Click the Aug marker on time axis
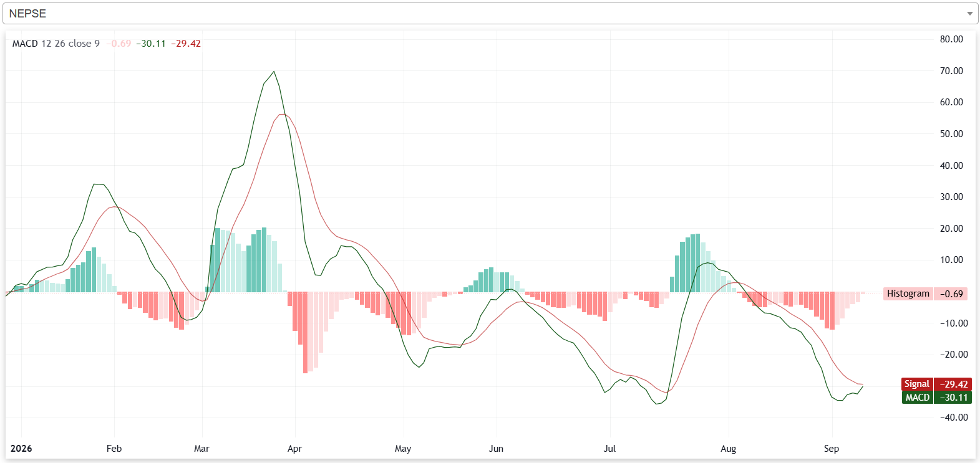Screen dimensions: 980x463 [728, 449]
